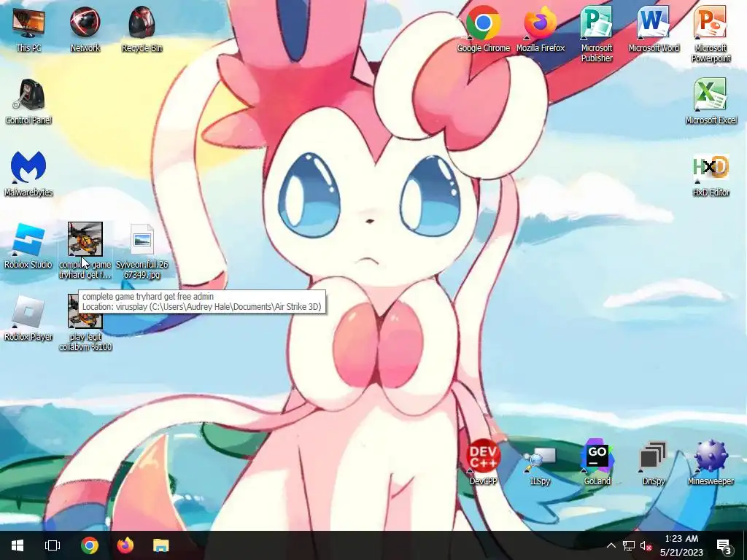Select the Network desktop icon
This screenshot has height=560, width=747.
pos(85,29)
